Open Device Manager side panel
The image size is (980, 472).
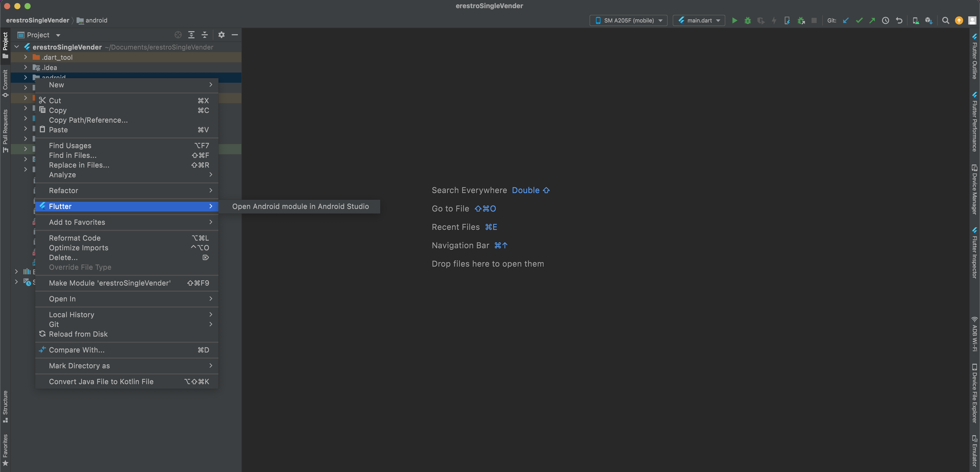[x=974, y=190]
